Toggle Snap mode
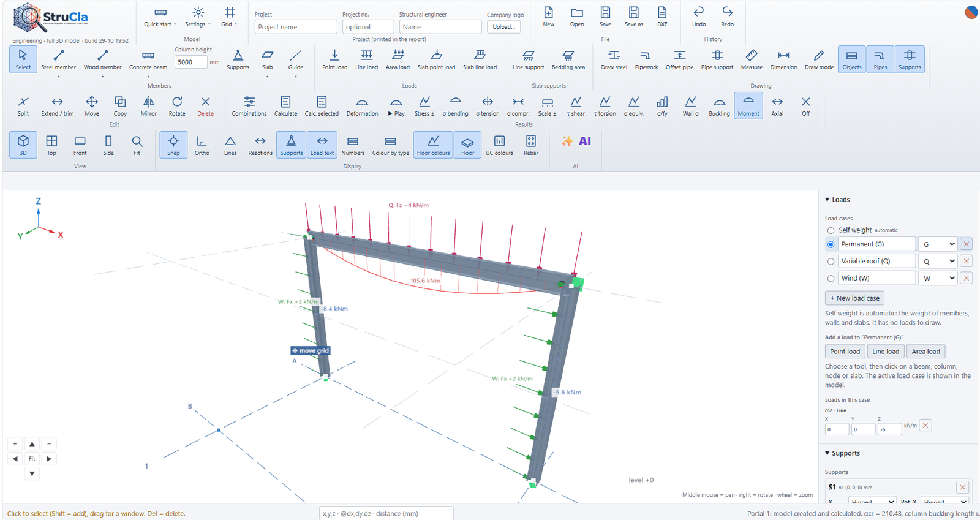This screenshot has width=980, height=520. 173,145
